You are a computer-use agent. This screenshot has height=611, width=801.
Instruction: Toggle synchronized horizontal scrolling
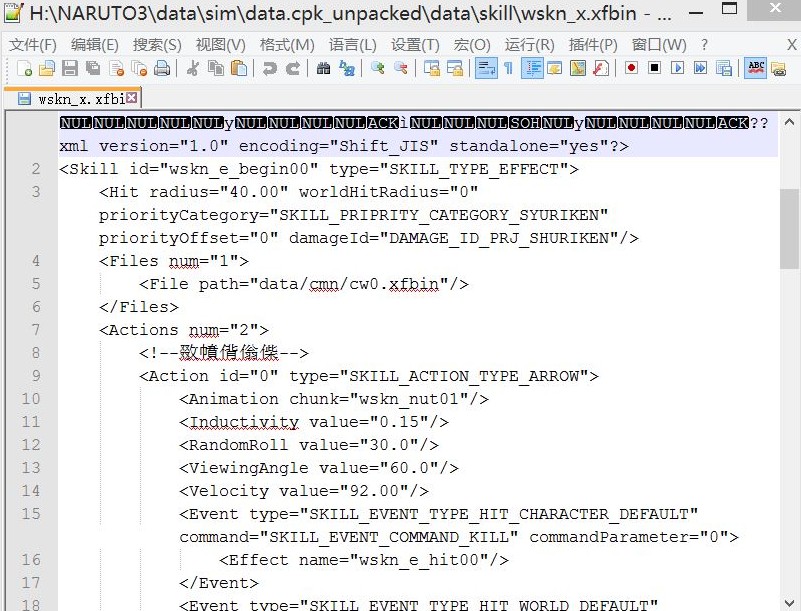click(455, 68)
